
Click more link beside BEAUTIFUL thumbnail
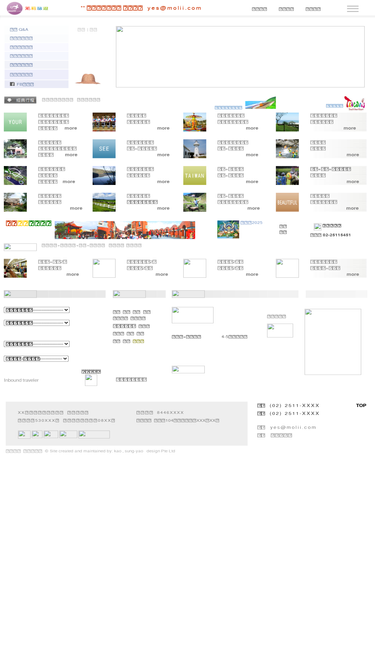point(352,208)
